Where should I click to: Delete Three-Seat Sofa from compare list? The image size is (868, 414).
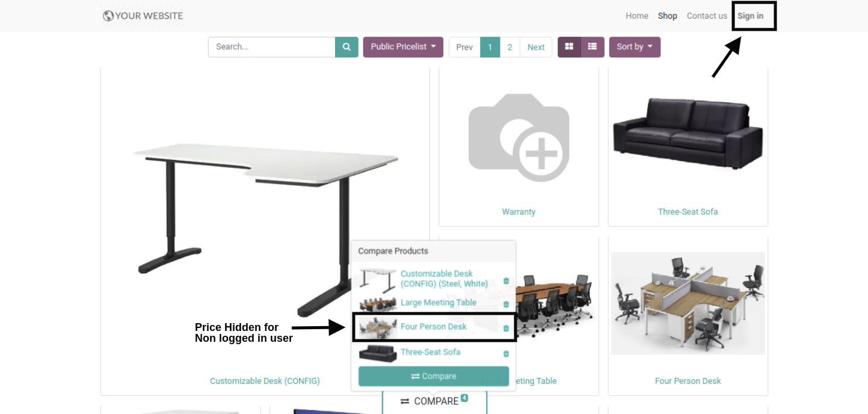506,354
